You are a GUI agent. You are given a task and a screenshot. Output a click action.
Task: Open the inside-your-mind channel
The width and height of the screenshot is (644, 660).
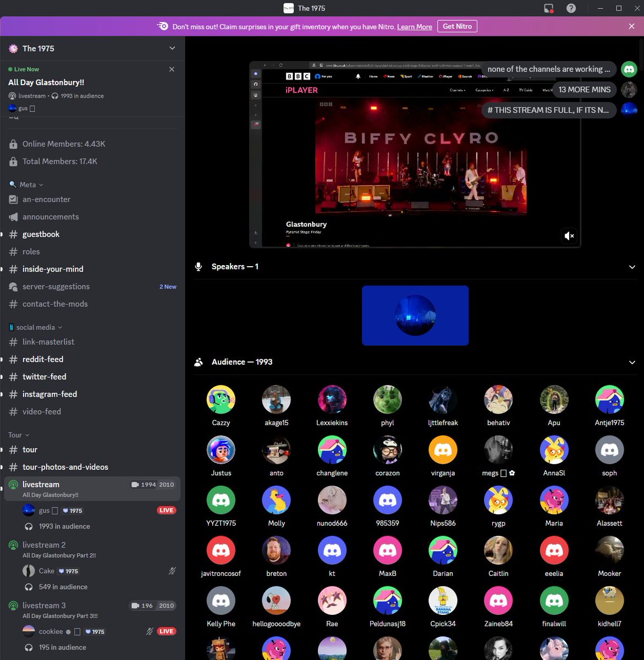(92, 269)
